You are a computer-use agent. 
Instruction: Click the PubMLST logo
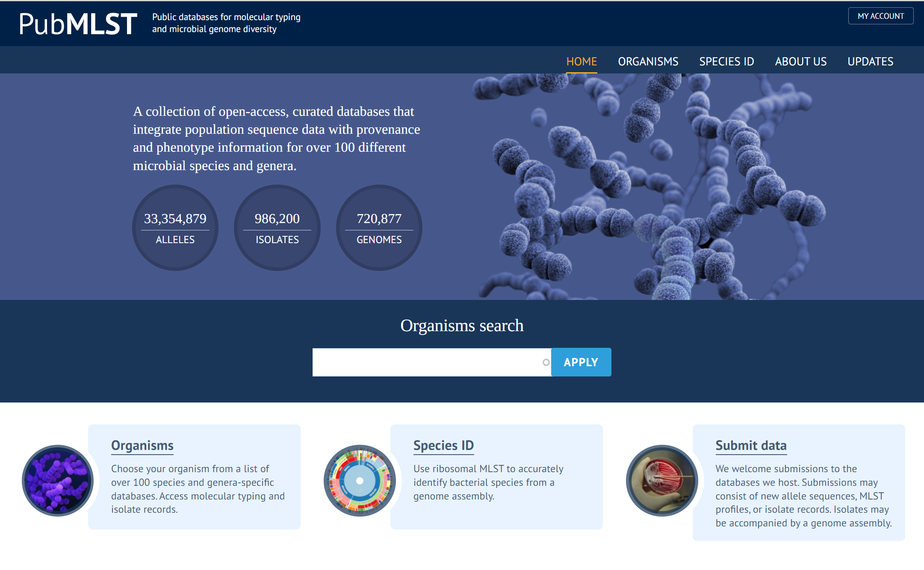78,24
